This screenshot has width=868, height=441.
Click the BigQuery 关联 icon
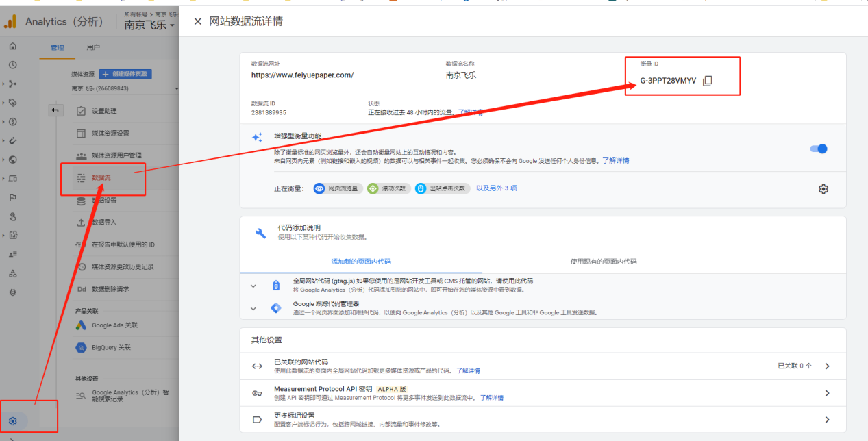[81, 347]
